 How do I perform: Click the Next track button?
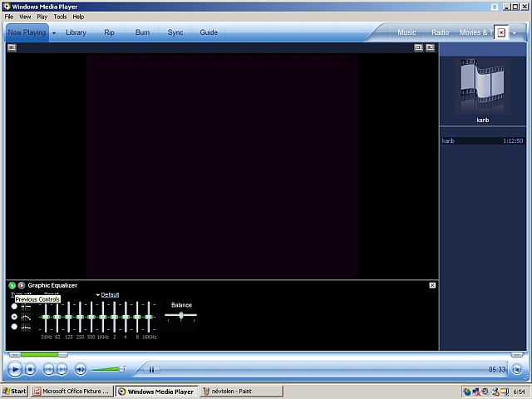63,369
